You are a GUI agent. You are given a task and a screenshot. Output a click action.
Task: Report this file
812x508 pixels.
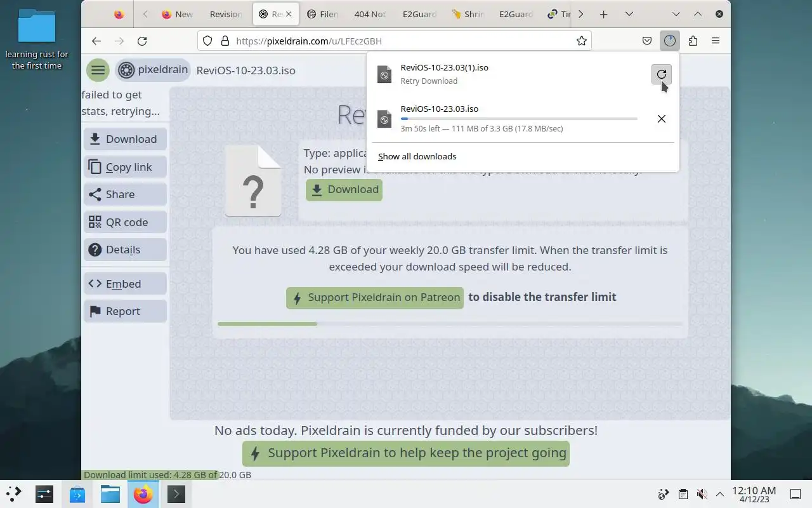125,311
